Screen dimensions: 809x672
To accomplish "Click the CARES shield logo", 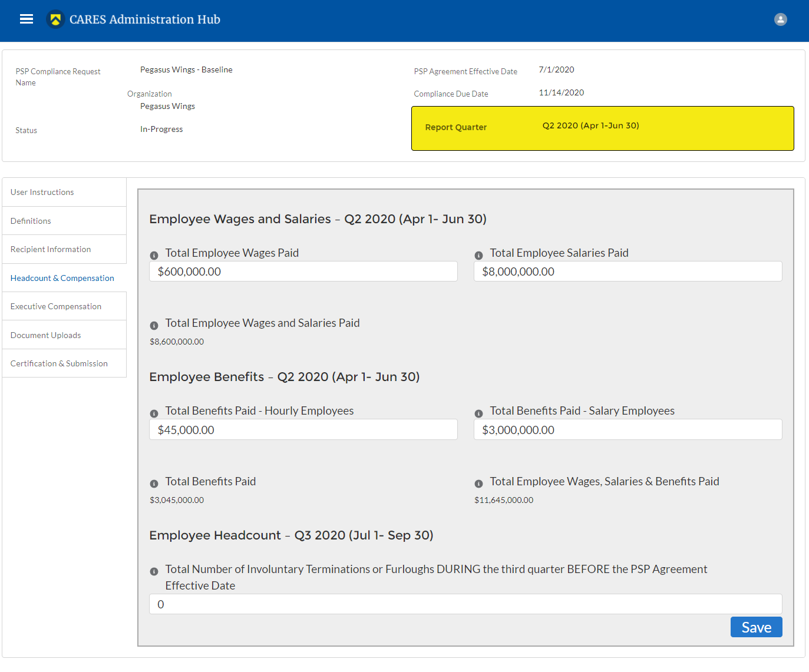I will coord(55,19).
